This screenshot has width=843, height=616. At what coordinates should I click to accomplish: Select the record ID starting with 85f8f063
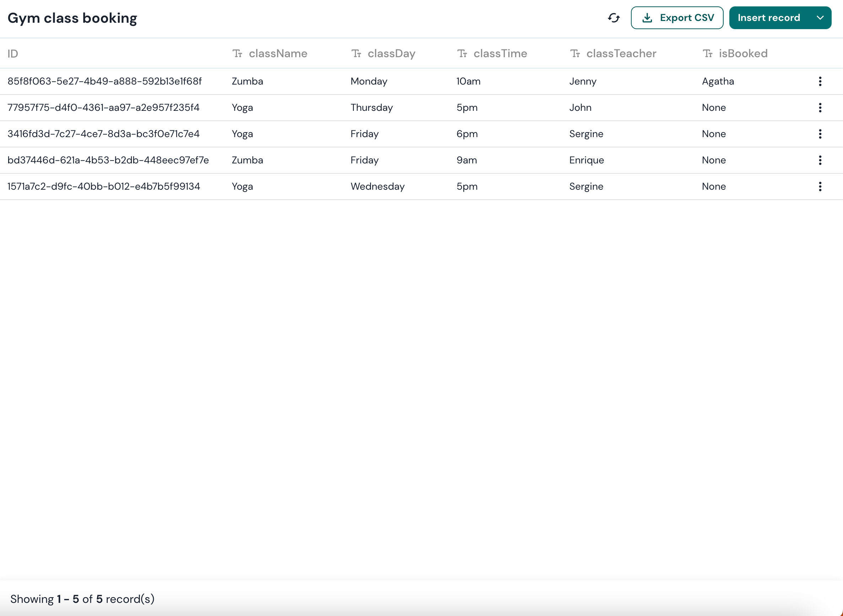104,81
